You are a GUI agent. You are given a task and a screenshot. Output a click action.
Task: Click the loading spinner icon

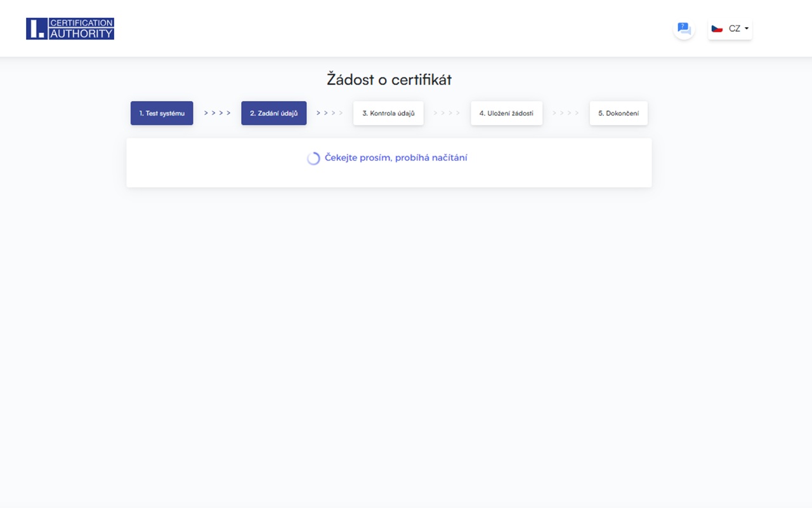[x=313, y=158]
